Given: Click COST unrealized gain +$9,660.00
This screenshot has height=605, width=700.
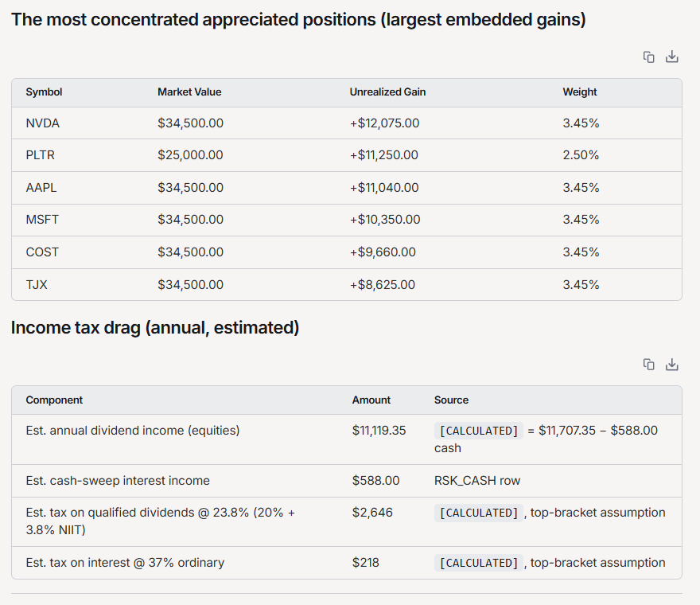Looking at the screenshot, I should tap(383, 252).
